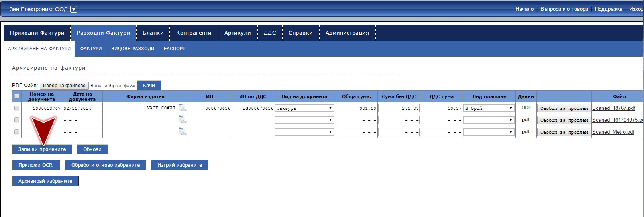This screenshot has width=644, height=217.
Task: Open company lookup icon for УАСТ СОФИЯ row
Action: pyautogui.click(x=182, y=108)
